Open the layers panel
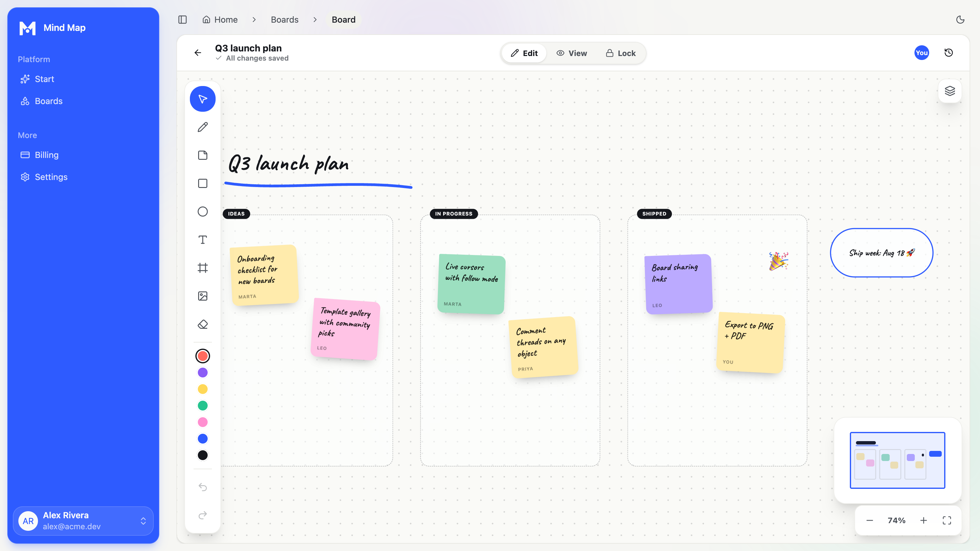The height and width of the screenshot is (551, 980). point(950,91)
